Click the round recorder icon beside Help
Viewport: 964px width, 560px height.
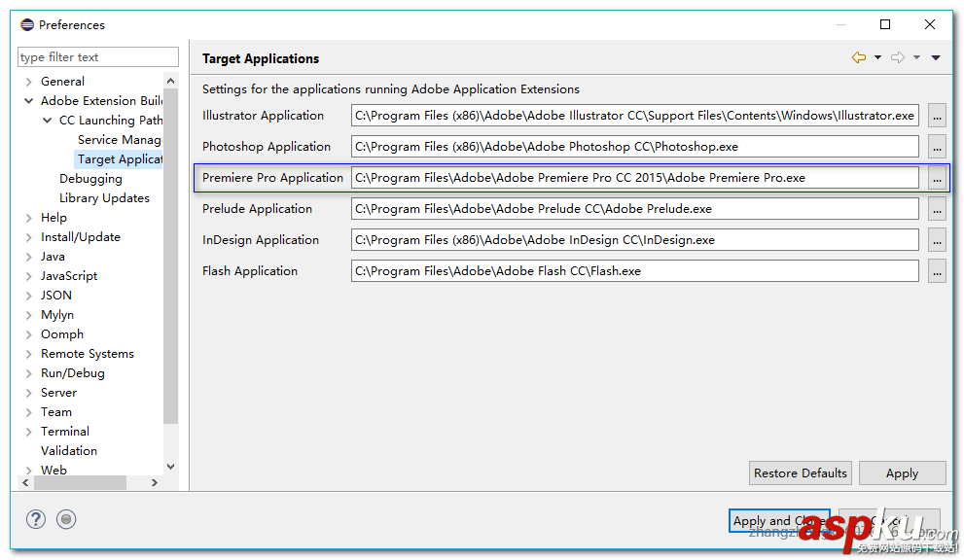66,519
